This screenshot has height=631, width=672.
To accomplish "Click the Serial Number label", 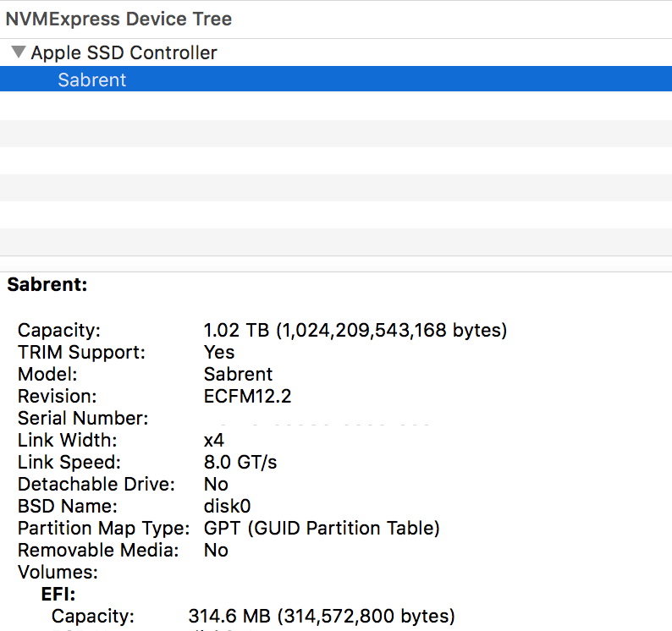I will [83, 419].
